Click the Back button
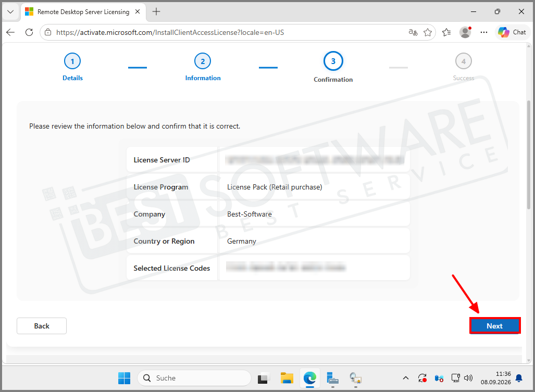The width and height of the screenshot is (535, 392). tap(42, 326)
